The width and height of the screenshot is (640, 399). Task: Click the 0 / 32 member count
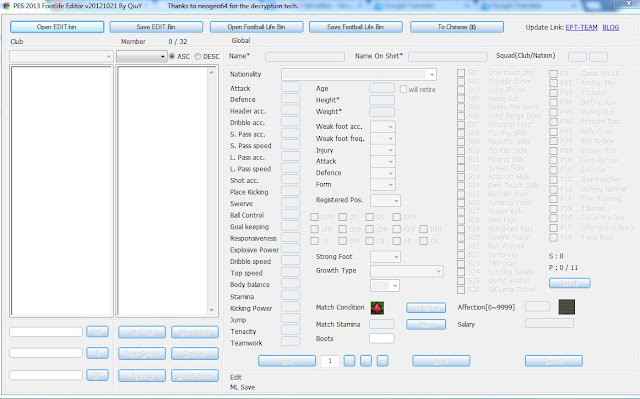point(178,42)
